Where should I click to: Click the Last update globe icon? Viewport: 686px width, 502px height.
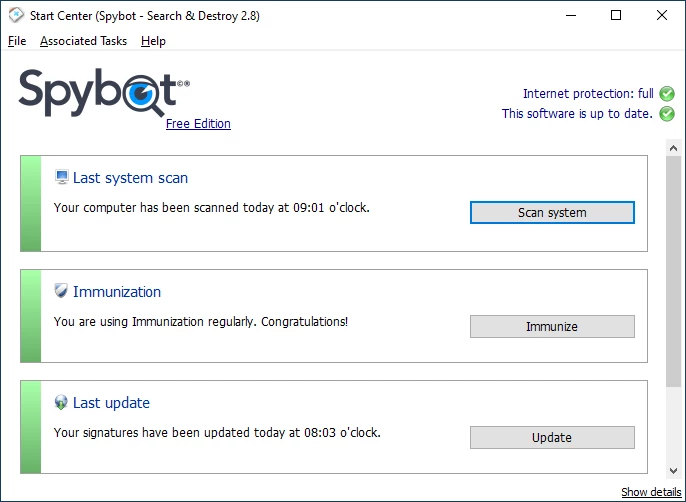point(62,403)
